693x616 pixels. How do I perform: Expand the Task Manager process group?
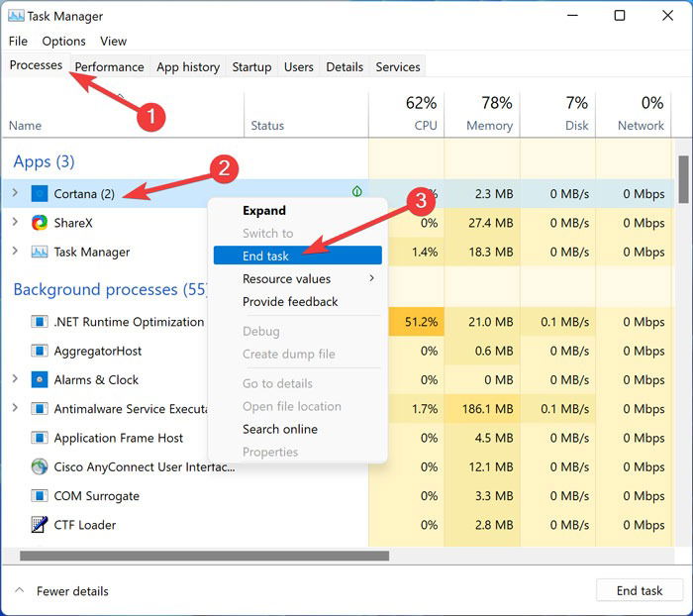(x=15, y=251)
